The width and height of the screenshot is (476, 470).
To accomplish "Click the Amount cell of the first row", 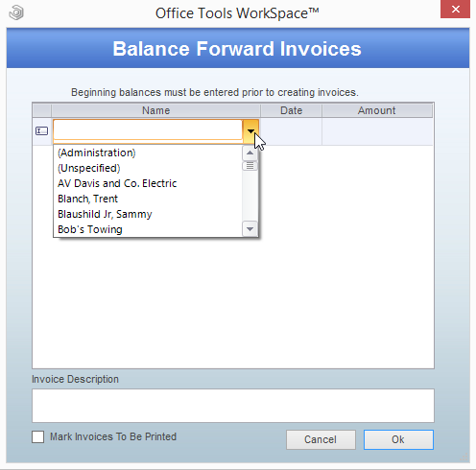I will tap(377, 131).
